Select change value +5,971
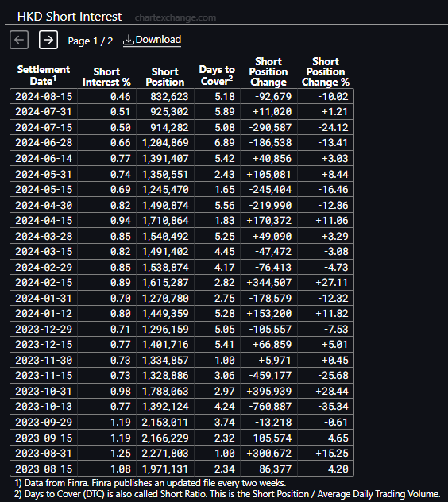 click(275, 361)
